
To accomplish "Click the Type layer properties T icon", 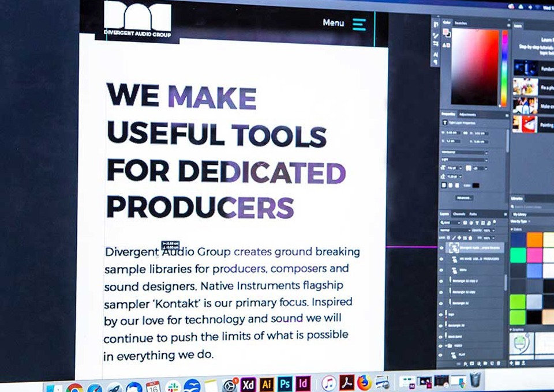I will [x=445, y=122].
